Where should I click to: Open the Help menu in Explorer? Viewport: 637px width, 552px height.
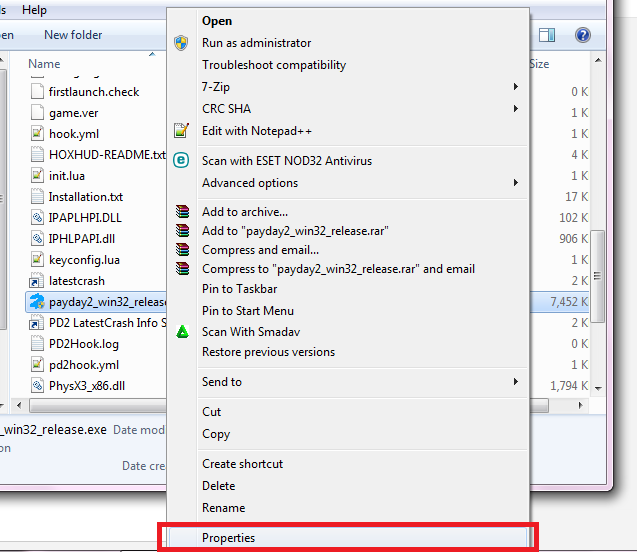tap(34, 9)
